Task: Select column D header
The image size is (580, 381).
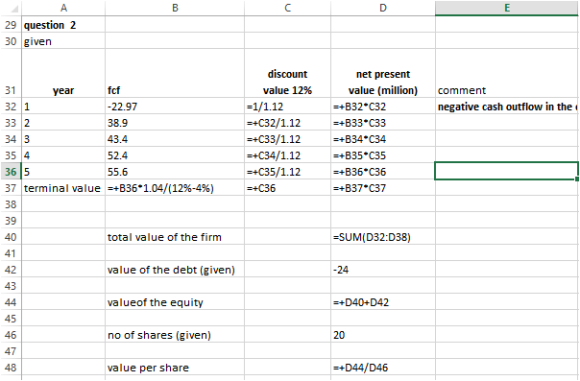Action: click(x=383, y=8)
